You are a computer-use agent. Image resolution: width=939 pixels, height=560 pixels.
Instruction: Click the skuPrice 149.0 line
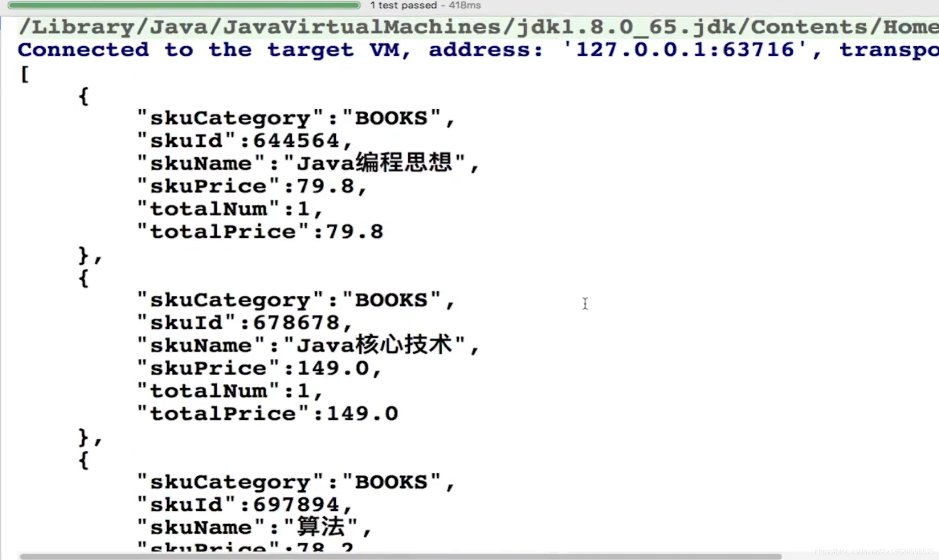point(259,368)
